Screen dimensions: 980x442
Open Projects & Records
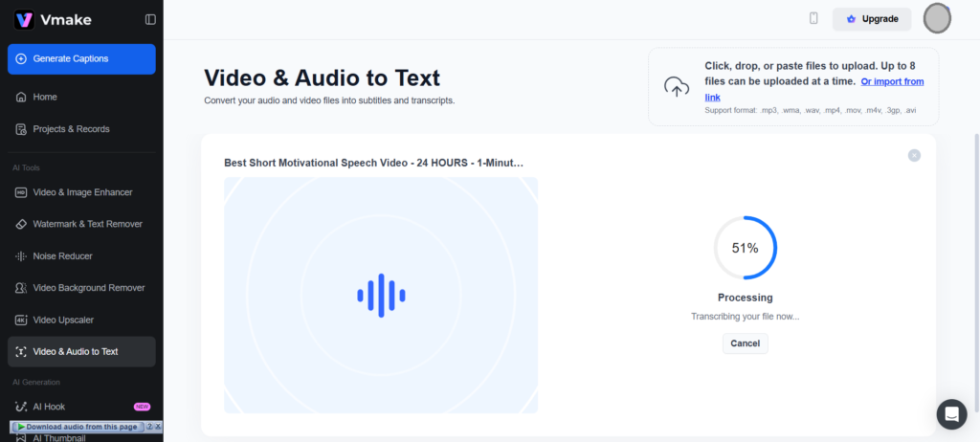point(71,129)
